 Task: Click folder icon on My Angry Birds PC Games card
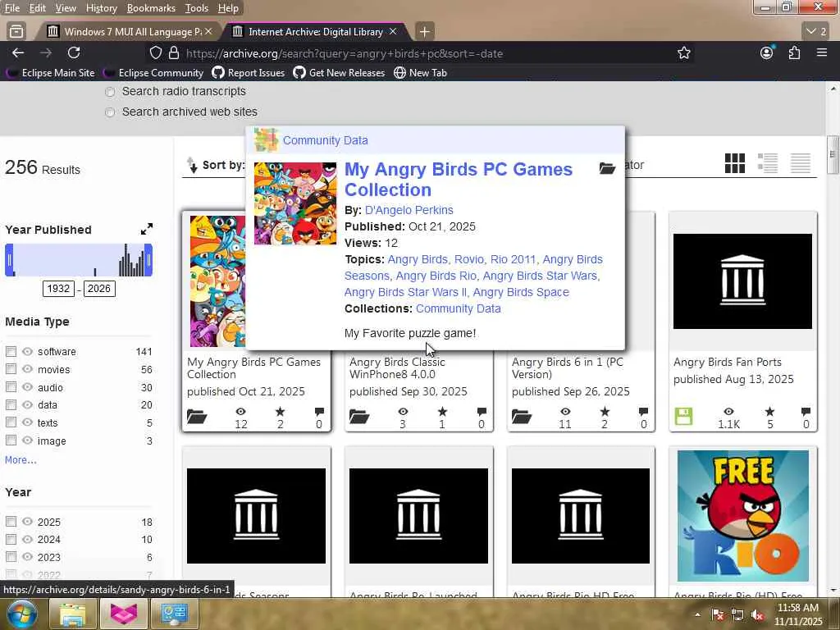tap(197, 417)
